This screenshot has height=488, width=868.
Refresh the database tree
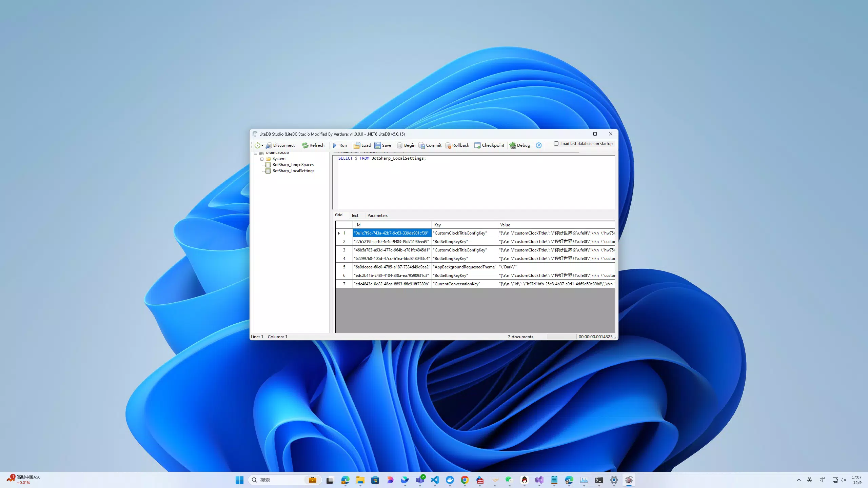point(313,145)
